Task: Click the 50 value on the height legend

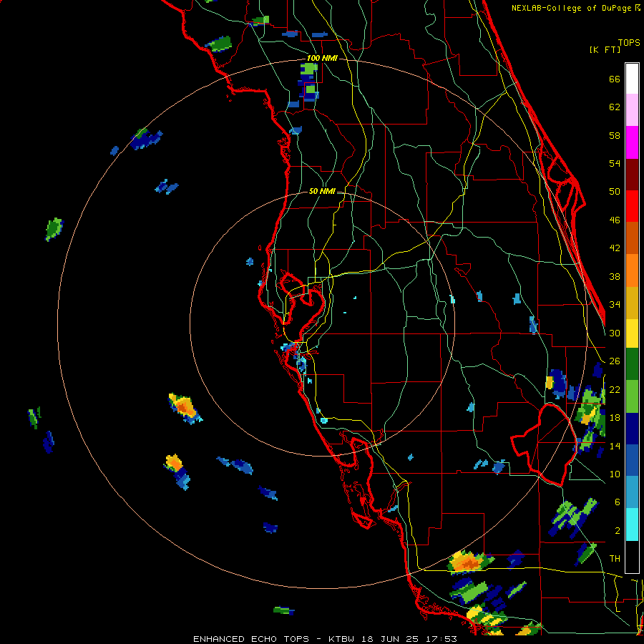Action: point(615,192)
